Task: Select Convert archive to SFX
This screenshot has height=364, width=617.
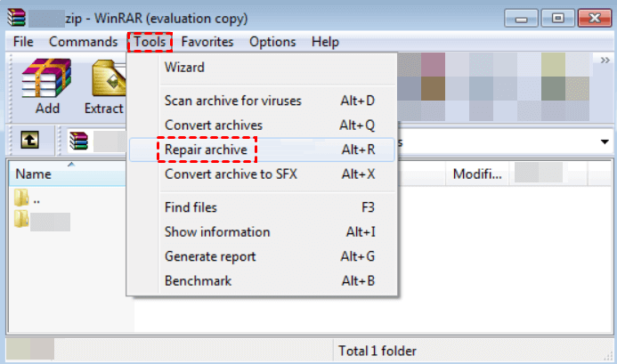Action: click(x=262, y=174)
